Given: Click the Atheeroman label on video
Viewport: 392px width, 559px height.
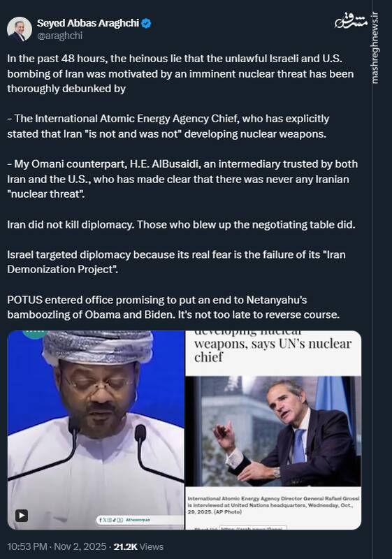Looking at the screenshot, I should click(x=138, y=520).
